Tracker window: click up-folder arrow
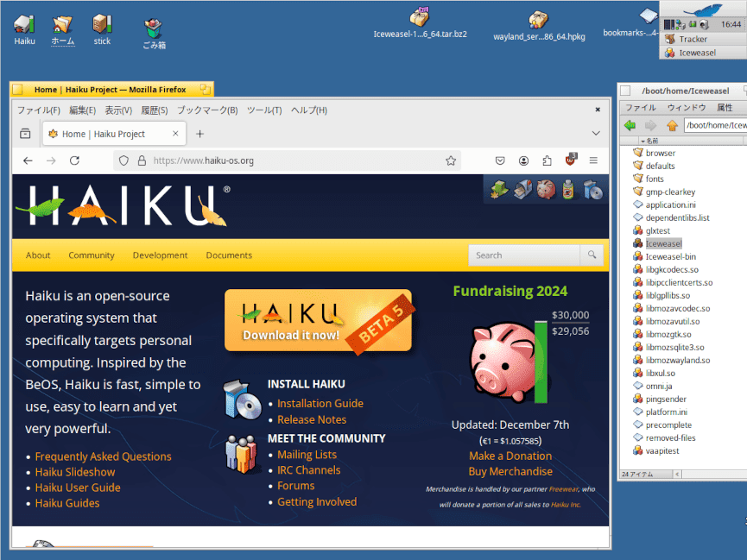 point(672,125)
